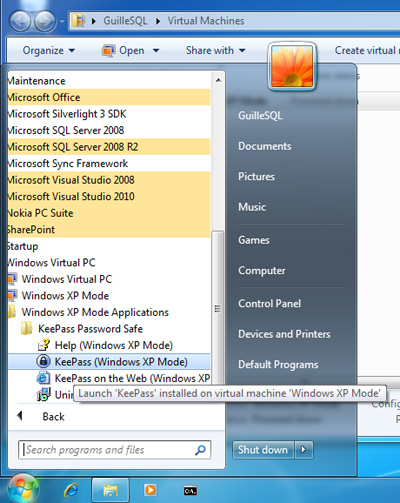Open the Share with menu
Screen dimensions: 400x503
point(216,50)
